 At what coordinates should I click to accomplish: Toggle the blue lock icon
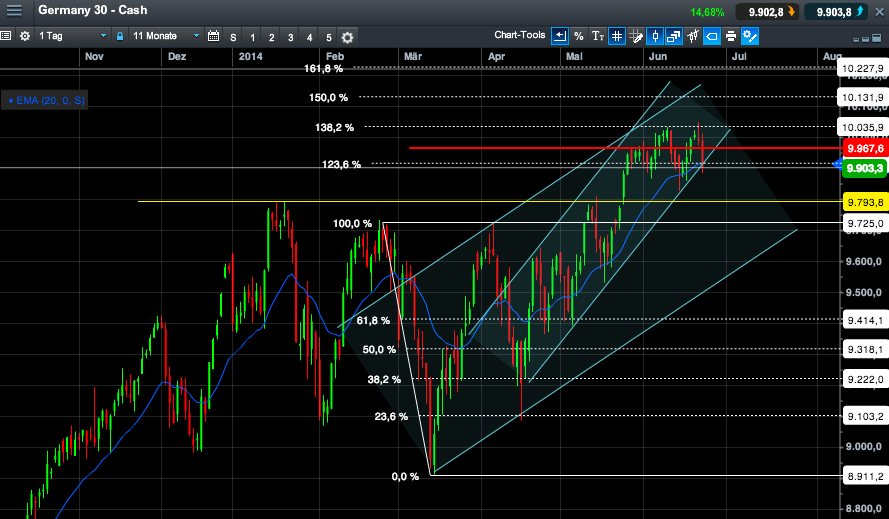[120, 36]
